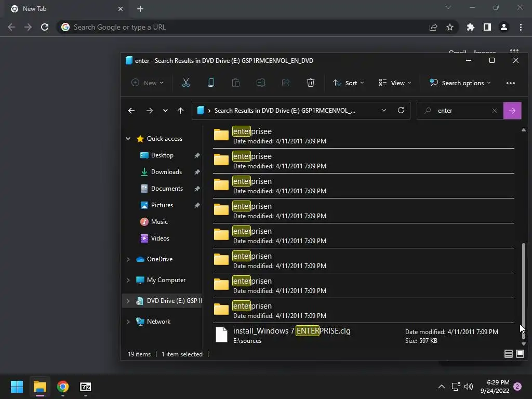Open the Windows Start menu
The width and height of the screenshot is (532, 399).
point(17,387)
